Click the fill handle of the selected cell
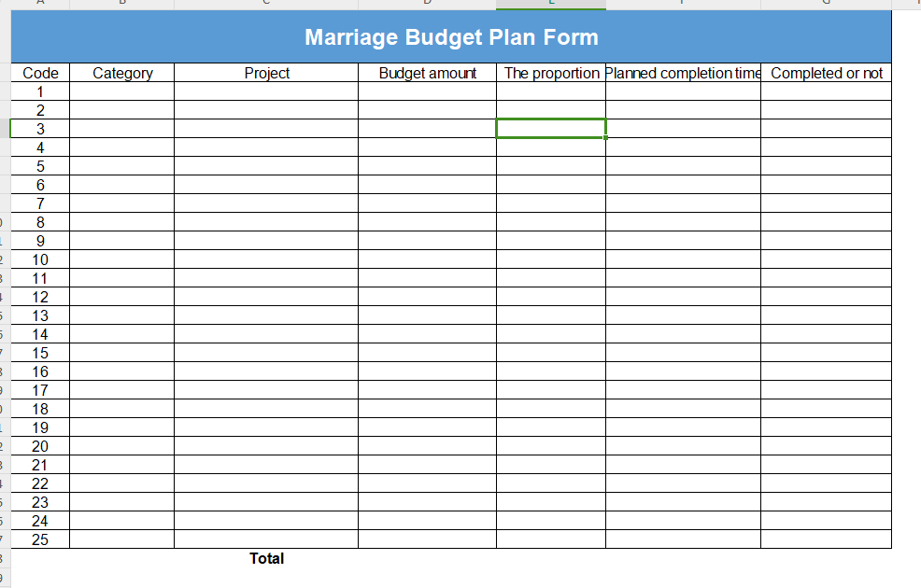This screenshot has width=921, height=588. 606,138
